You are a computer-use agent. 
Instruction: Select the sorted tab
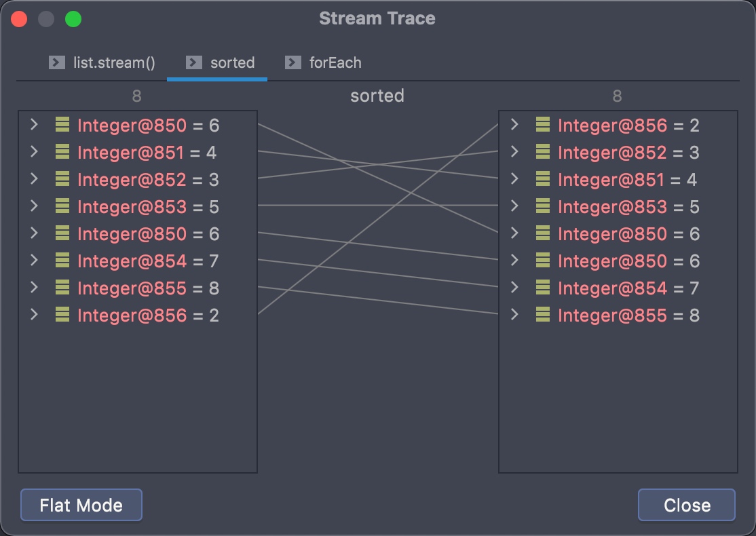click(x=232, y=63)
